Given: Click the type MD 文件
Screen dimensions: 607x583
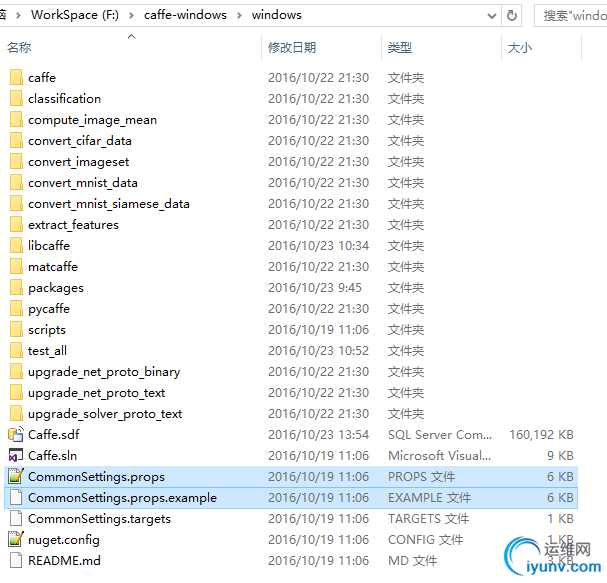Looking at the screenshot, I should click(413, 561).
